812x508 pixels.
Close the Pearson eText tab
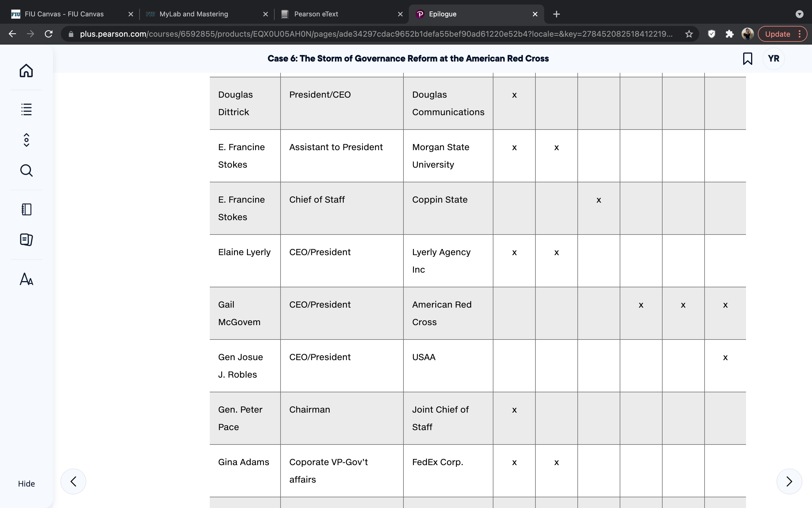[400, 14]
